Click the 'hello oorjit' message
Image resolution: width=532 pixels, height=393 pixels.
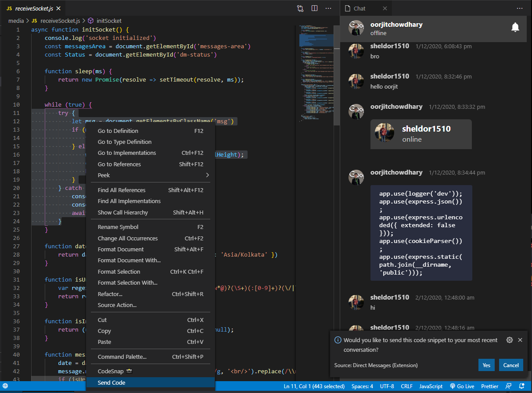pos(384,86)
